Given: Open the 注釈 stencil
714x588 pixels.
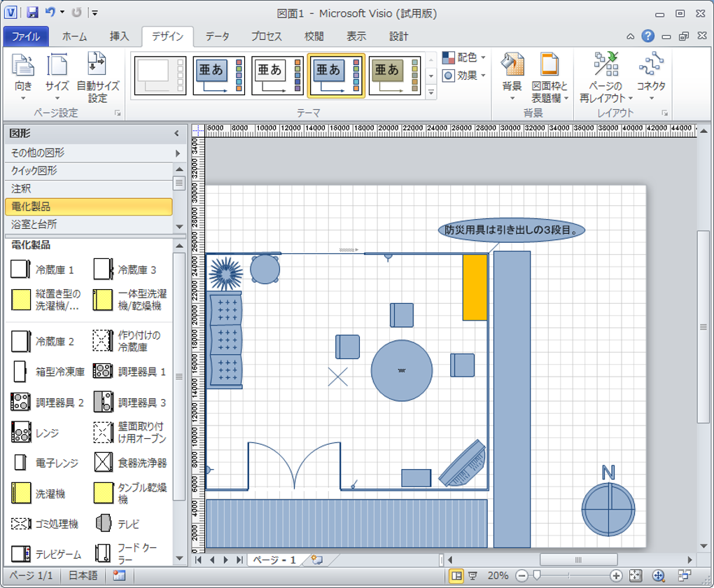Looking at the screenshot, I should 89,188.
